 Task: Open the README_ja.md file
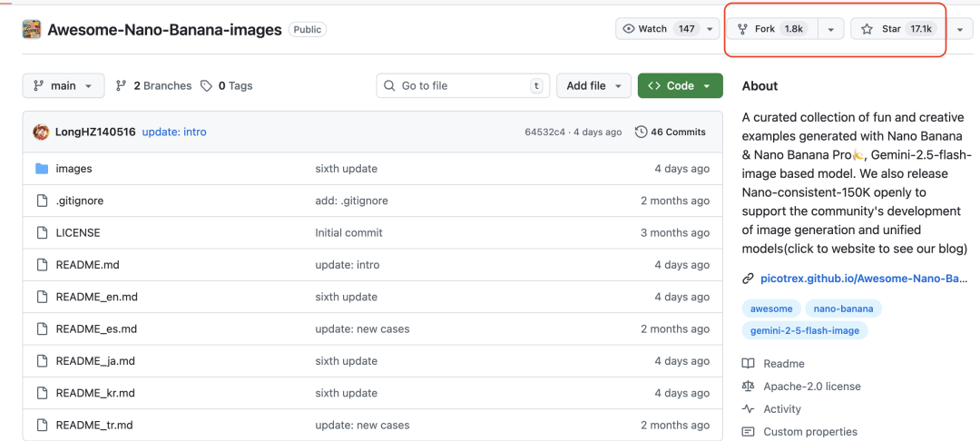pos(95,360)
